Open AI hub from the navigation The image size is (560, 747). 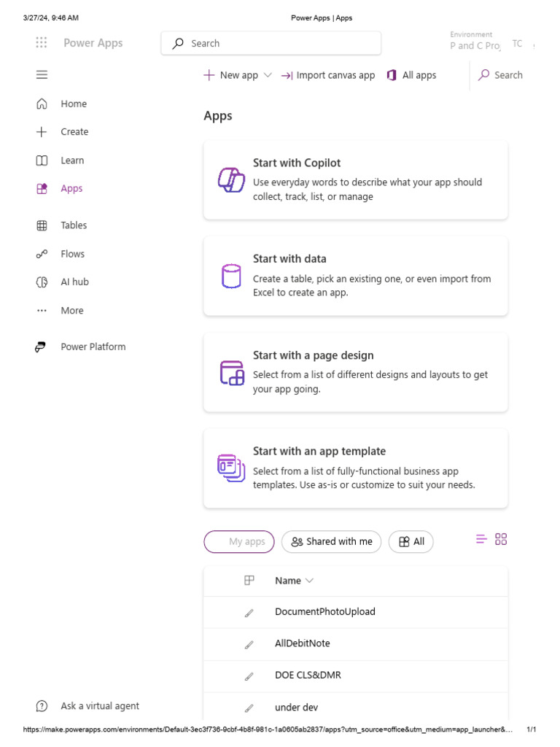pos(75,282)
